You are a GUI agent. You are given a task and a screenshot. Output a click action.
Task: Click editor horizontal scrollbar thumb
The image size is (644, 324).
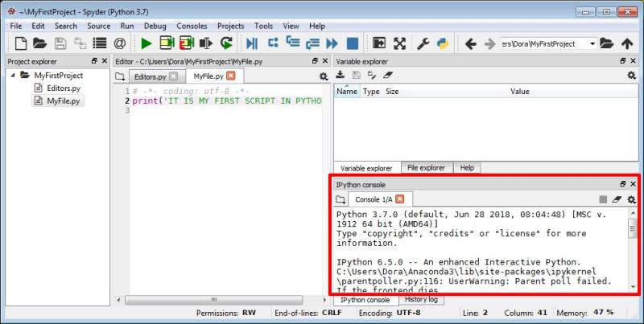[x=213, y=300]
